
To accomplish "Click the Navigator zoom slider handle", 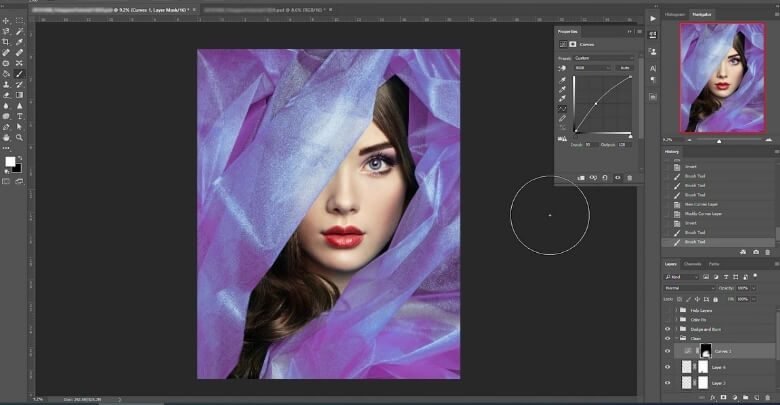I will [719, 141].
